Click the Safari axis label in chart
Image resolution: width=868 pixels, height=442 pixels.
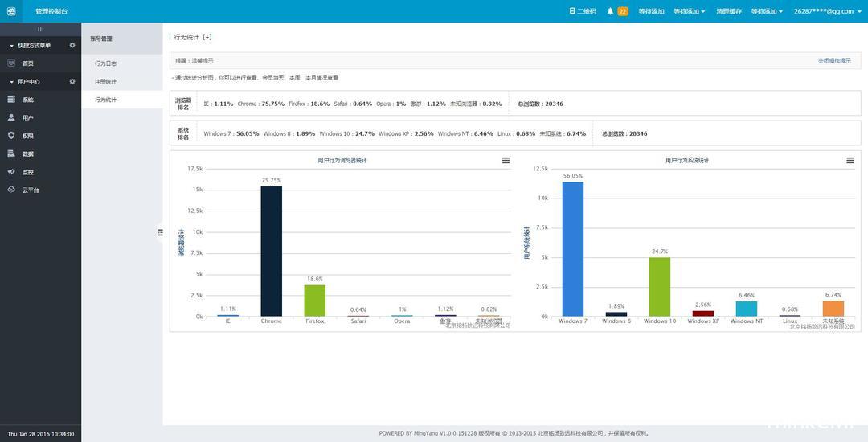click(358, 321)
